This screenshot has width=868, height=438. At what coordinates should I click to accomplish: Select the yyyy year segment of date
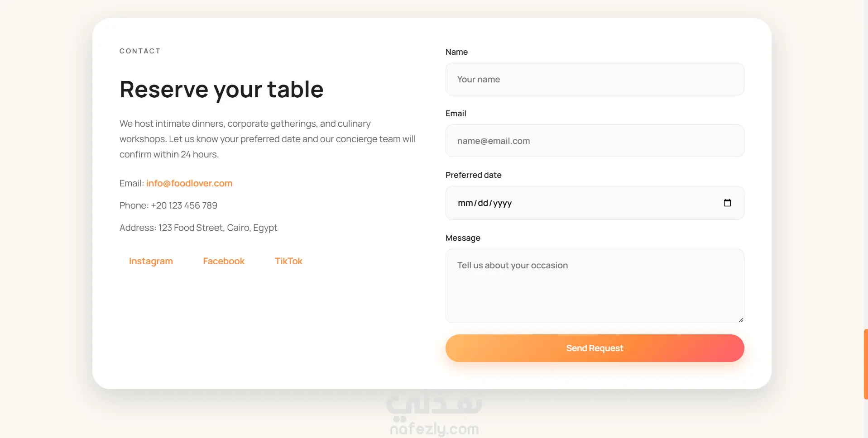[x=503, y=203]
